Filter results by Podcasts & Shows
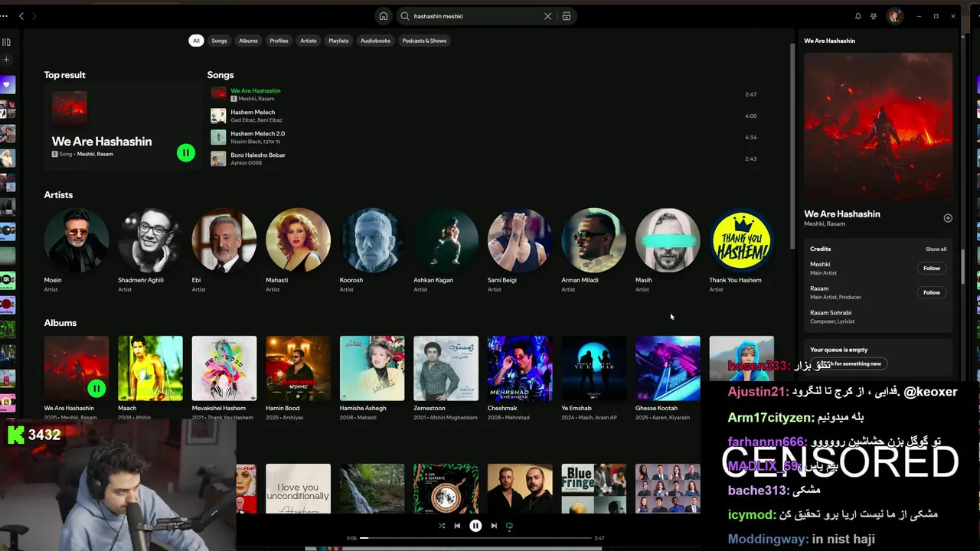 point(424,41)
